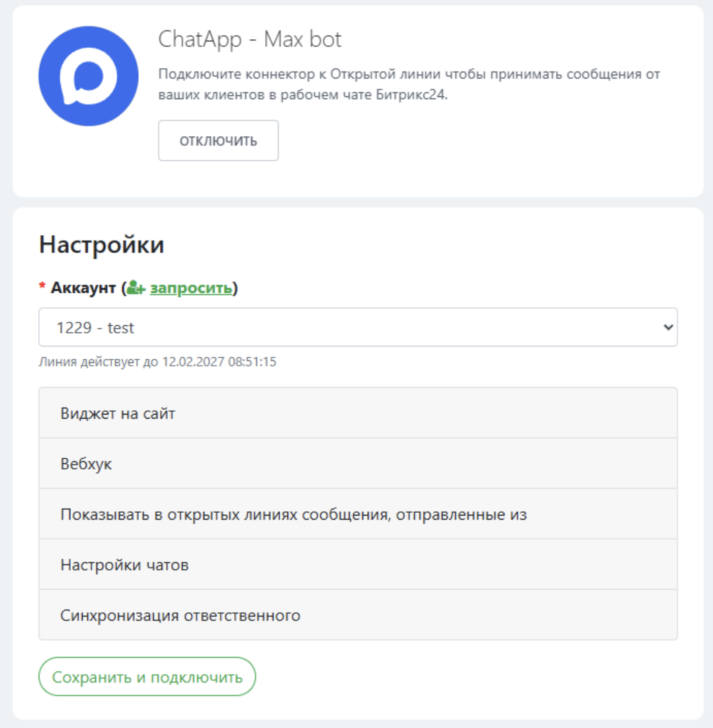This screenshot has width=713, height=728.
Task: Click the Настройки heading
Action: [102, 244]
